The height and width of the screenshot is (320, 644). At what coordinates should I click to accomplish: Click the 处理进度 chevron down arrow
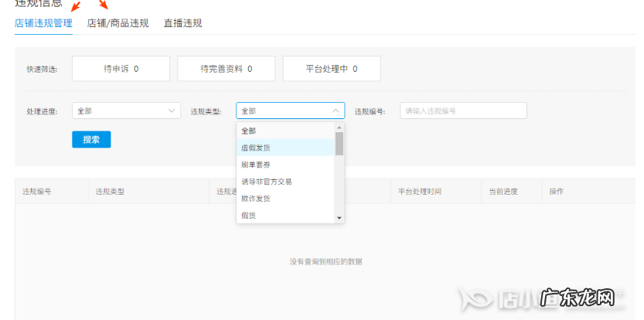(172, 111)
